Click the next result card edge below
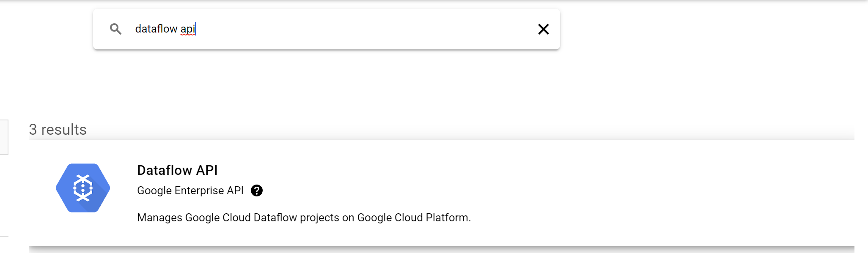The height and width of the screenshot is (253, 868). [442, 250]
